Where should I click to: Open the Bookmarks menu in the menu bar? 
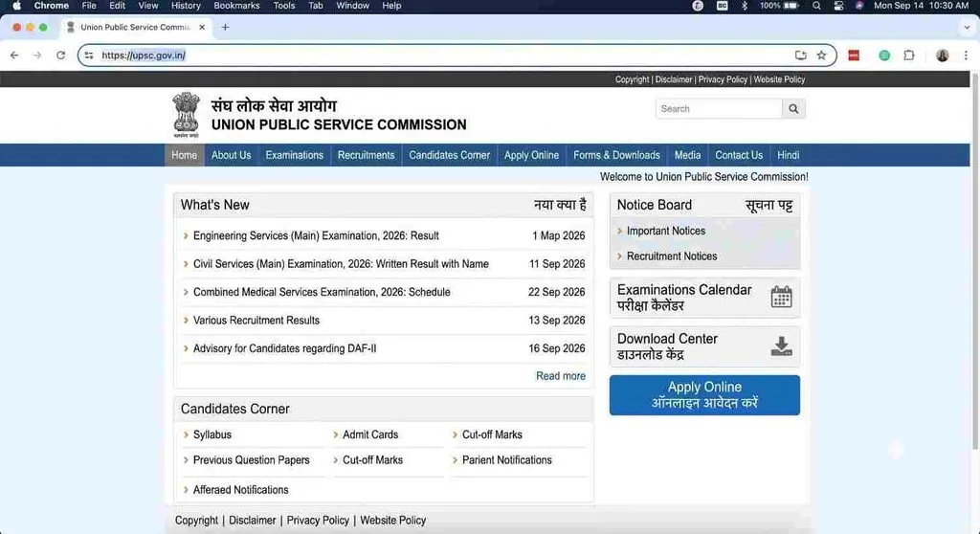(236, 6)
